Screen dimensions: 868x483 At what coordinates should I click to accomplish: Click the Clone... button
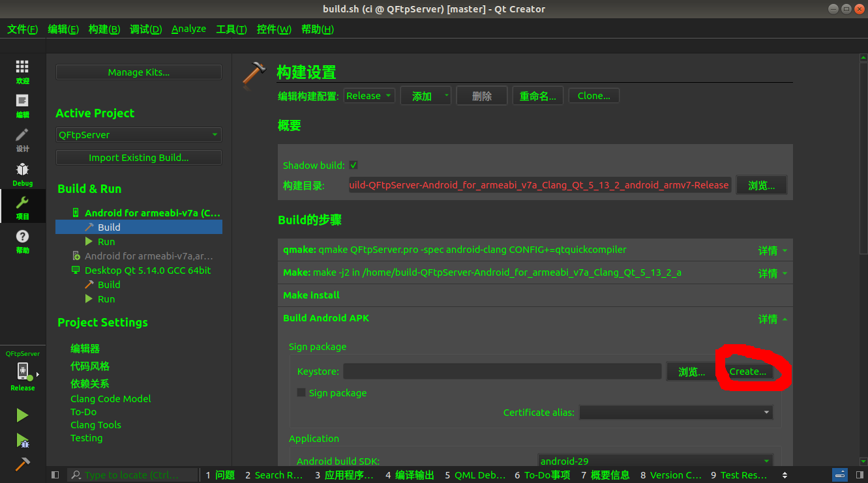tap(594, 96)
